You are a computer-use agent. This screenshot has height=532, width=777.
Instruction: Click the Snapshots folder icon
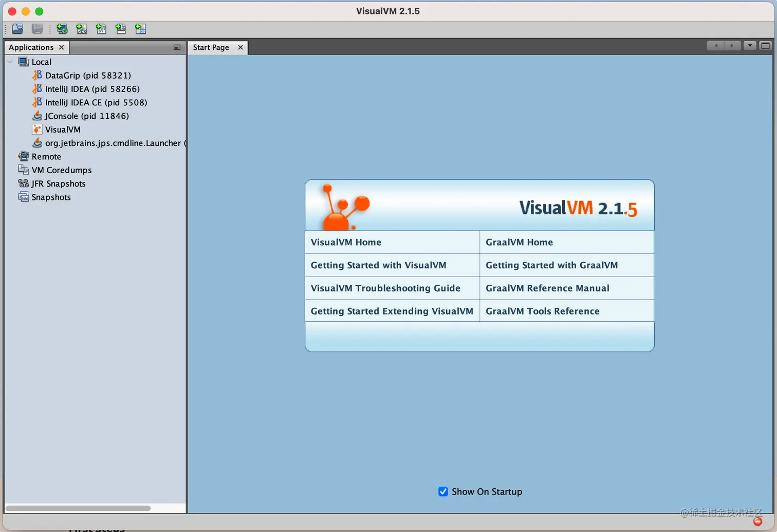point(24,197)
